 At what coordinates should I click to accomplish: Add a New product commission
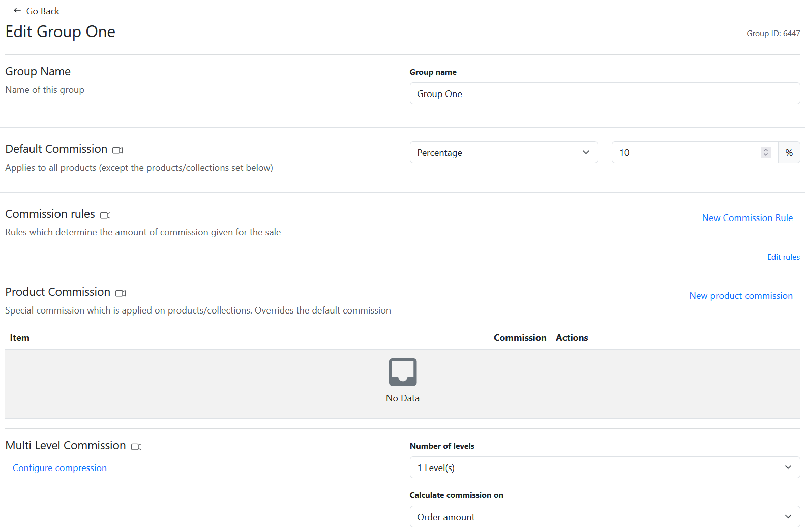click(x=740, y=296)
